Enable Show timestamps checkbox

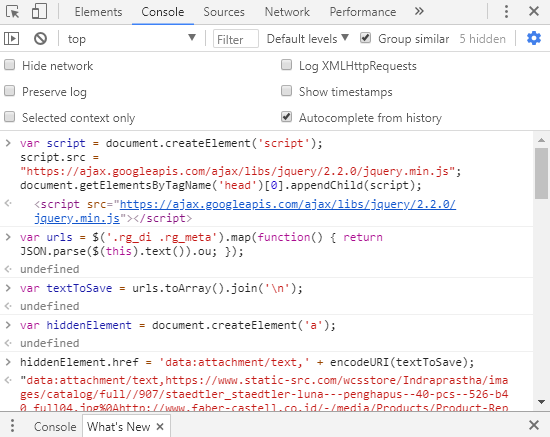[x=287, y=91]
